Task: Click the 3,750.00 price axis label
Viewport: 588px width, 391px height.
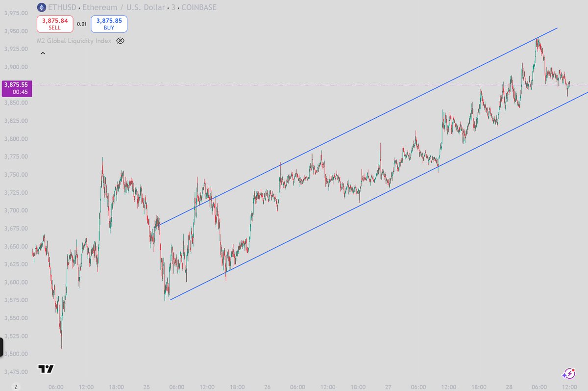Action: click(16, 175)
